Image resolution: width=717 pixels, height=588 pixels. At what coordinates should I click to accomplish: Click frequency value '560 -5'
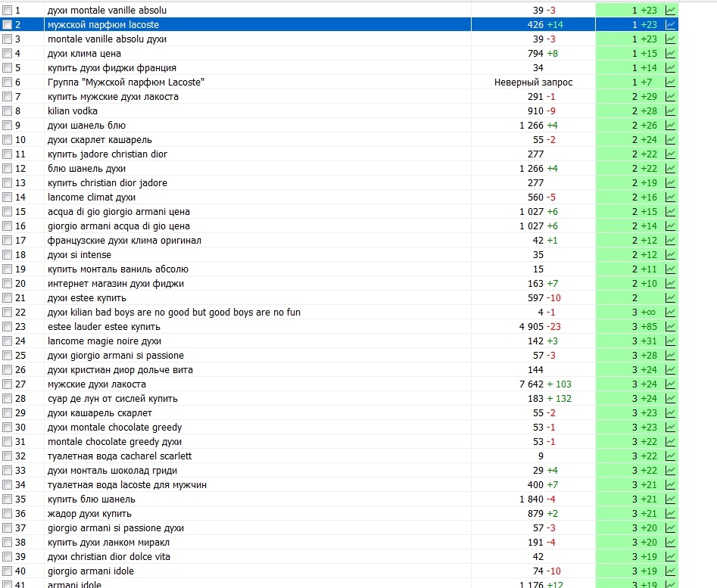541,198
